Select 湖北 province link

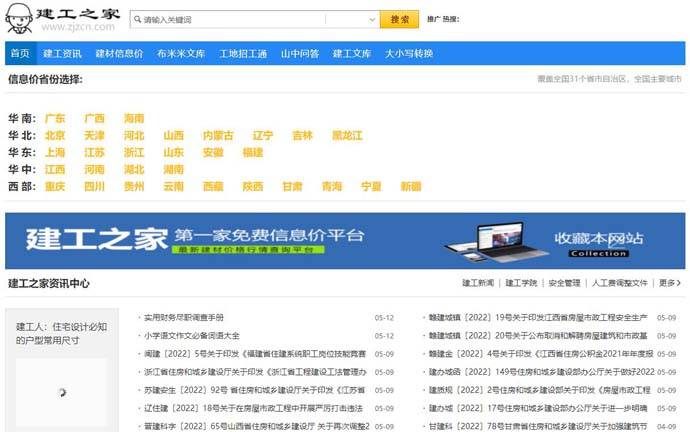134,169
